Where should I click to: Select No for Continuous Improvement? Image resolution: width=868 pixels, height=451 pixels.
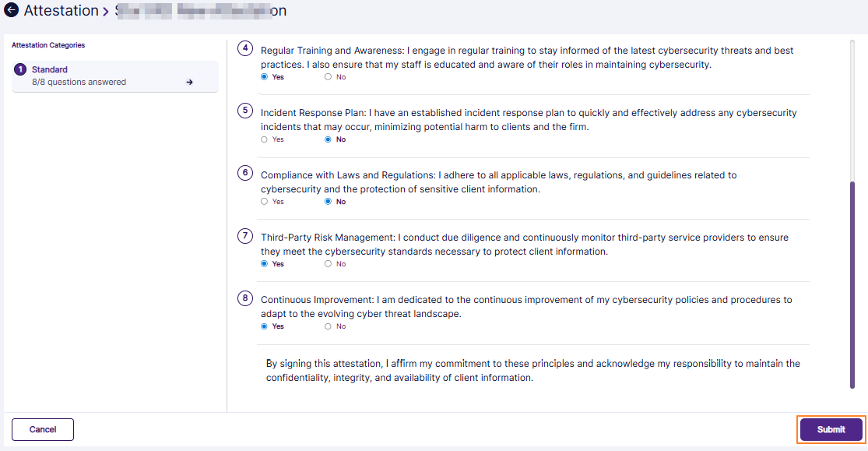[327, 326]
